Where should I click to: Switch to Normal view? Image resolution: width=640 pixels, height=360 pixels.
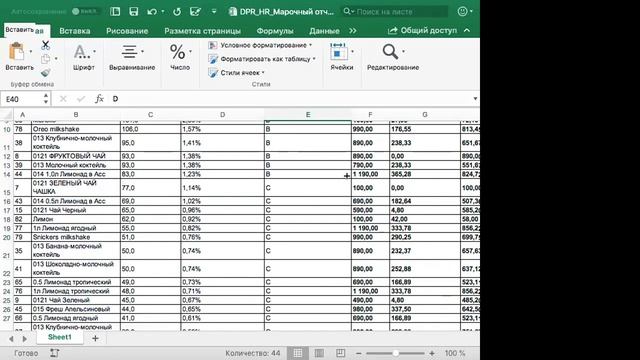click(298, 353)
